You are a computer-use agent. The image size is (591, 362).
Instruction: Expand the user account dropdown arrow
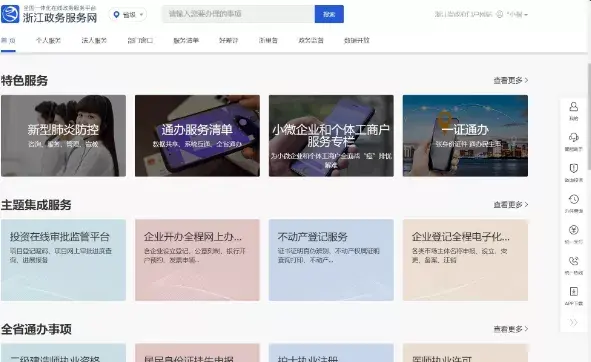tap(526, 15)
